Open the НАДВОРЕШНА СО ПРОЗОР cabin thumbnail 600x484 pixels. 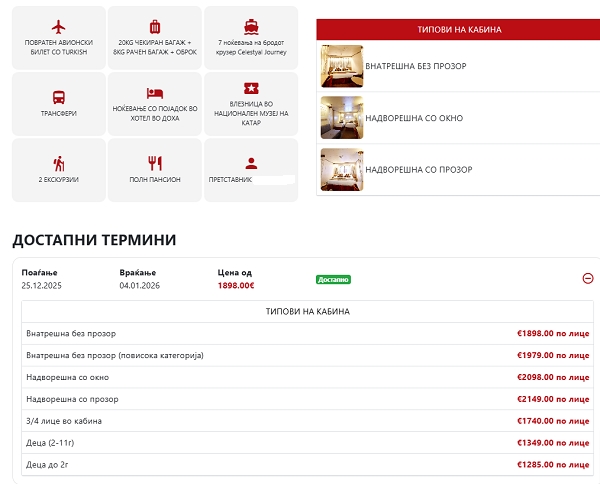[x=341, y=170]
